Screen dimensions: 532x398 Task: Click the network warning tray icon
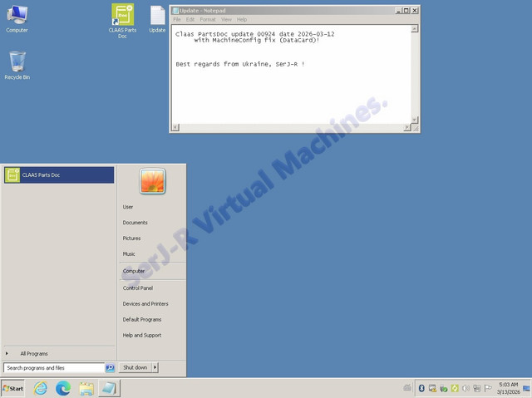pyautogui.click(x=432, y=388)
